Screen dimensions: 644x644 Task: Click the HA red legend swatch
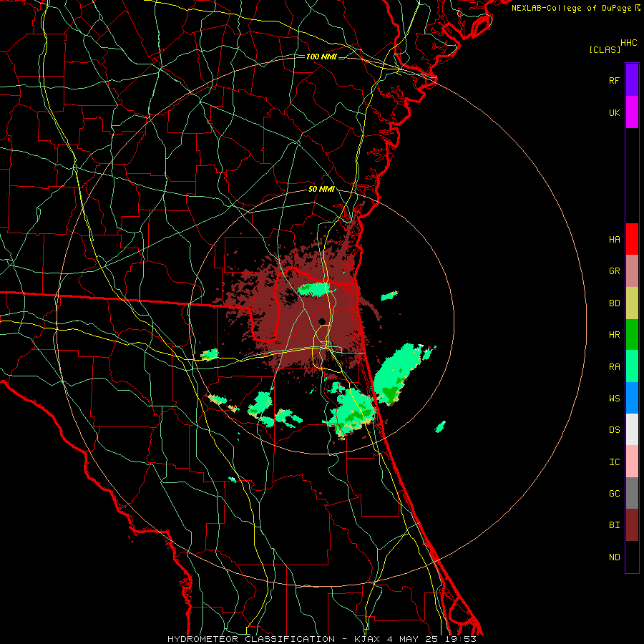[632, 239]
